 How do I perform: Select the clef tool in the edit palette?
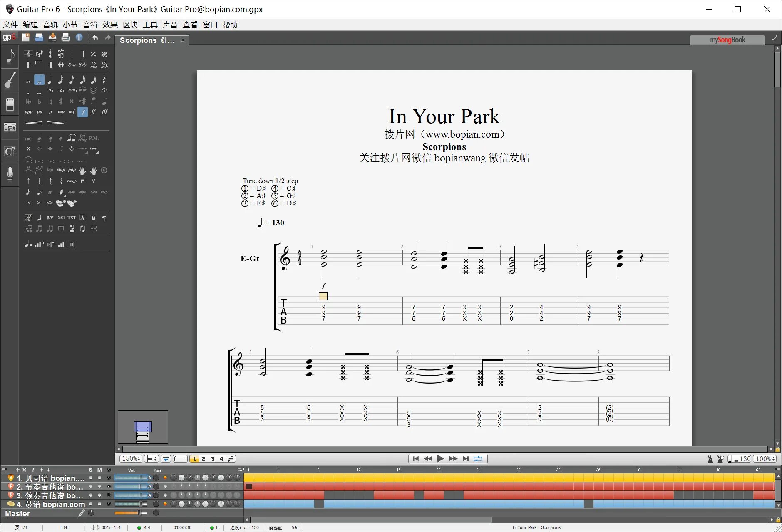tap(28, 54)
